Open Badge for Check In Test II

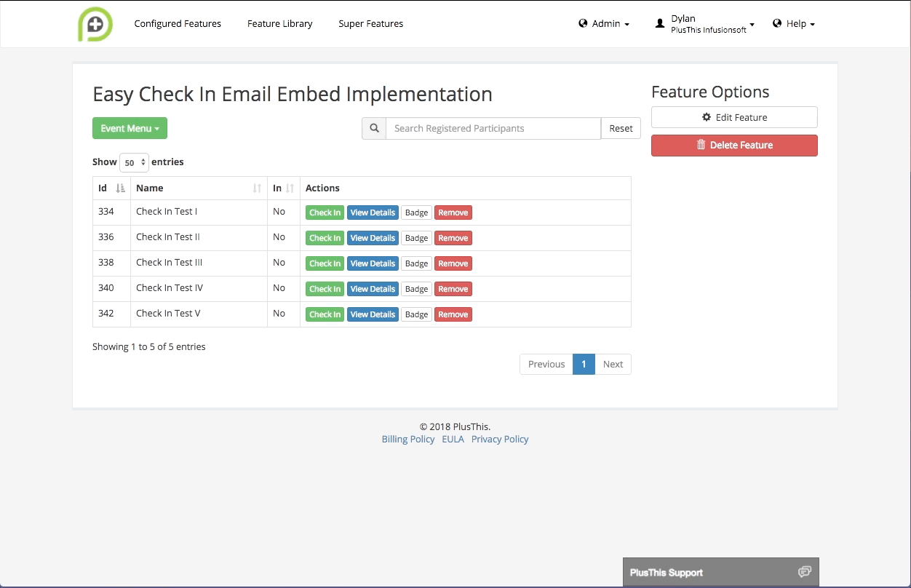point(416,238)
